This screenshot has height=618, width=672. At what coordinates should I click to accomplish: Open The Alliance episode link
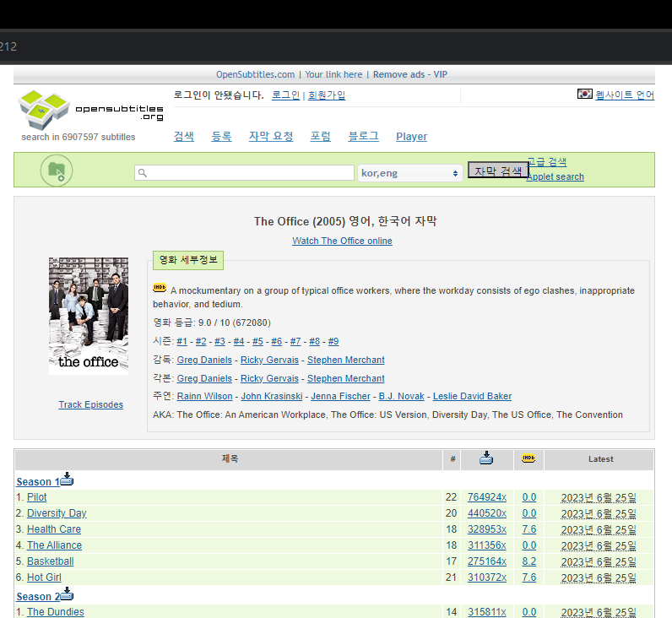pyautogui.click(x=54, y=545)
